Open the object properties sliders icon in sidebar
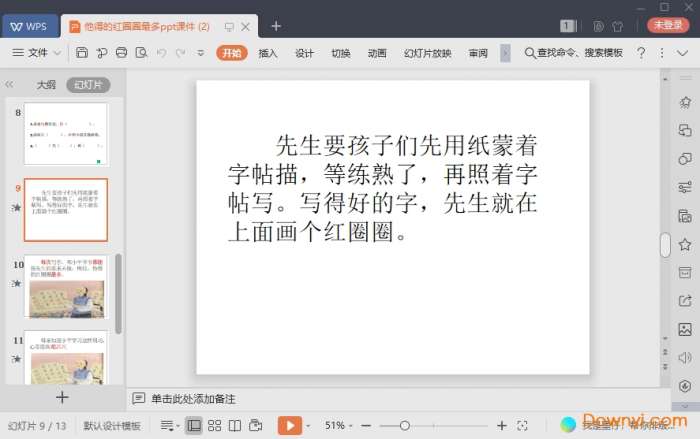 pos(685,187)
